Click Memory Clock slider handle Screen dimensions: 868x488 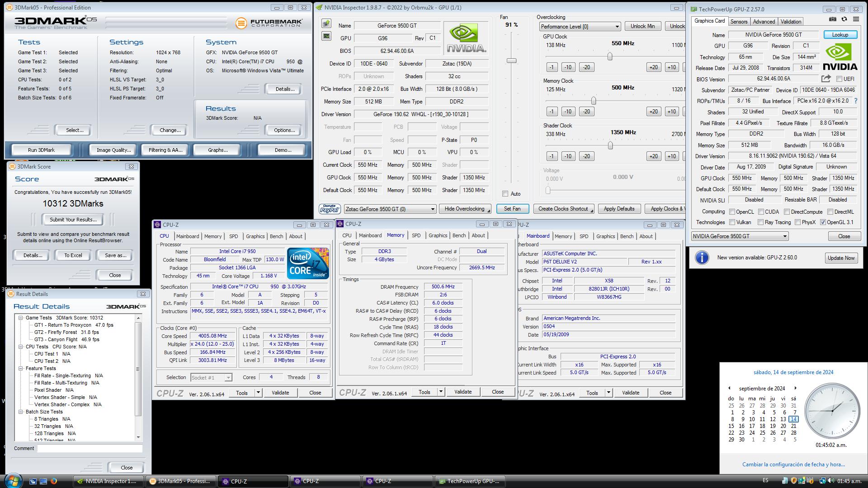594,101
